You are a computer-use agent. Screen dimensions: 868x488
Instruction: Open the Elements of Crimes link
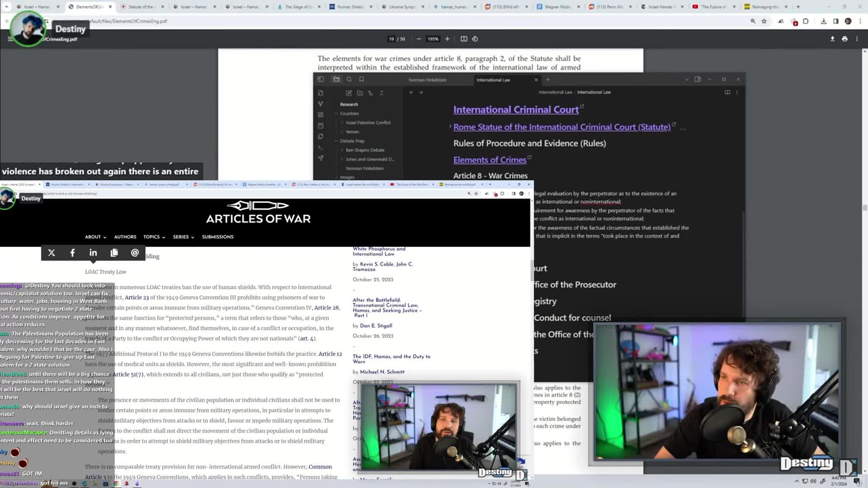[x=490, y=160]
